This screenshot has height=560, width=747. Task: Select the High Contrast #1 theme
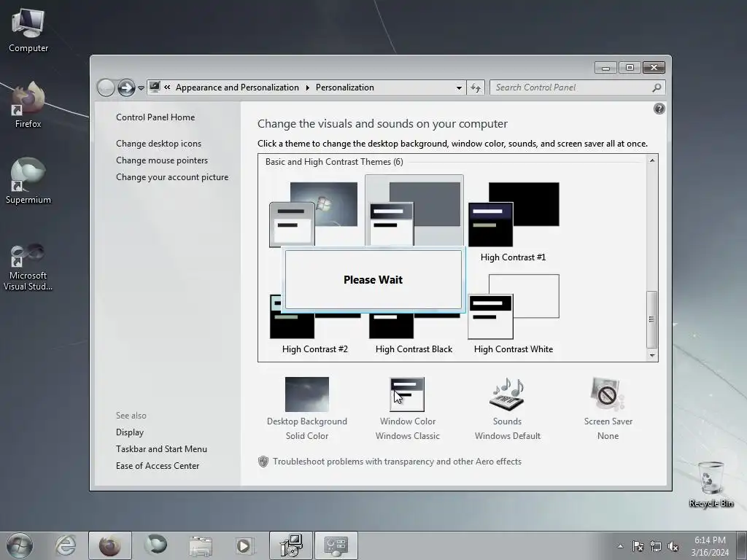click(514, 222)
